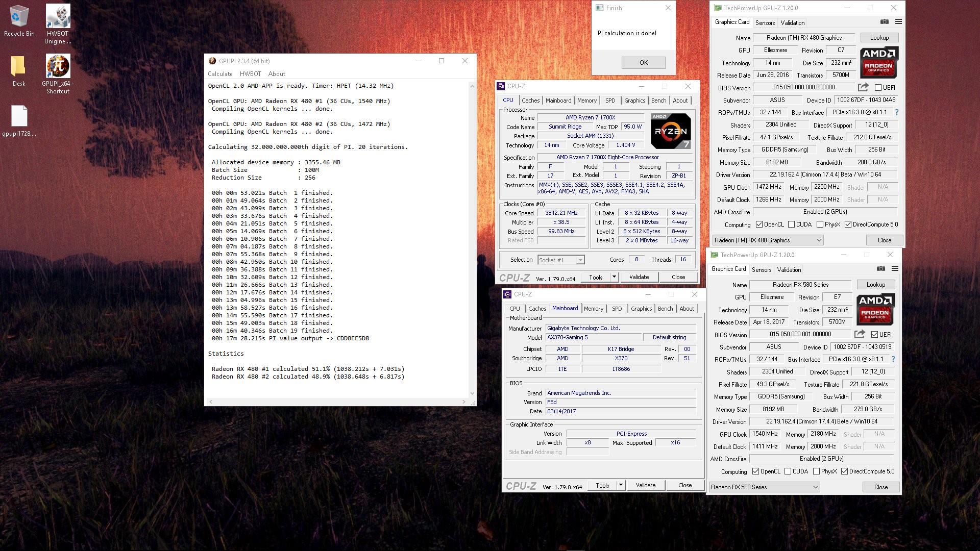The width and height of the screenshot is (980, 551).
Task: Toggle PhysX checkbox in RX 480 GPU-Z
Action: click(820, 224)
